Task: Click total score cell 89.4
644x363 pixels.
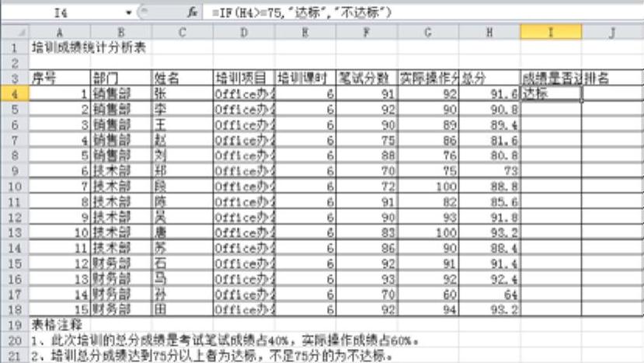Action: pyautogui.click(x=489, y=124)
